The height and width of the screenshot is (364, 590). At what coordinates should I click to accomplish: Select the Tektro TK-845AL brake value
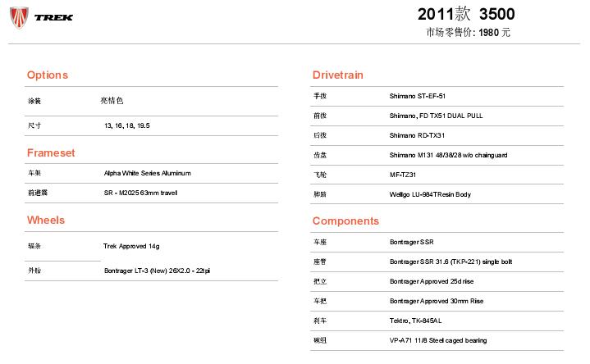[416, 321]
